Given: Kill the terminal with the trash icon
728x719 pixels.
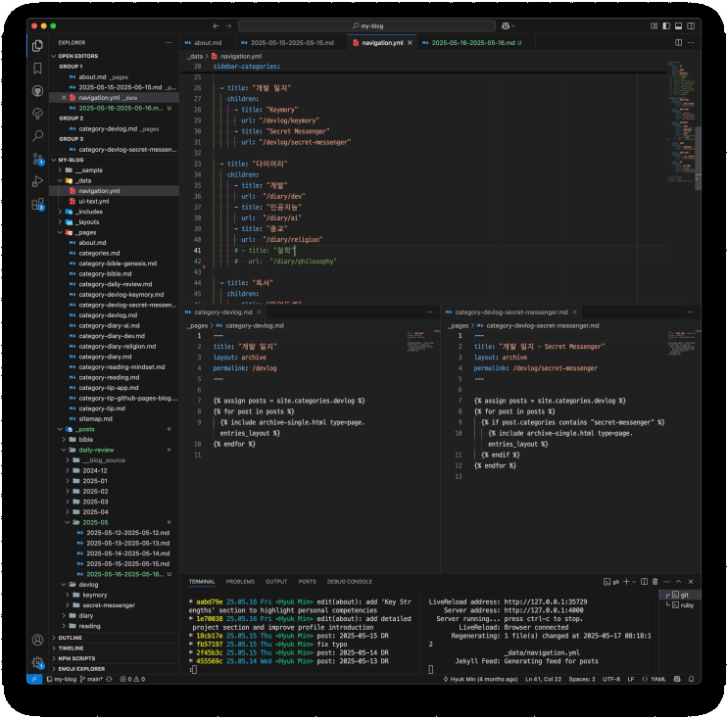Looking at the screenshot, I should point(655,582).
